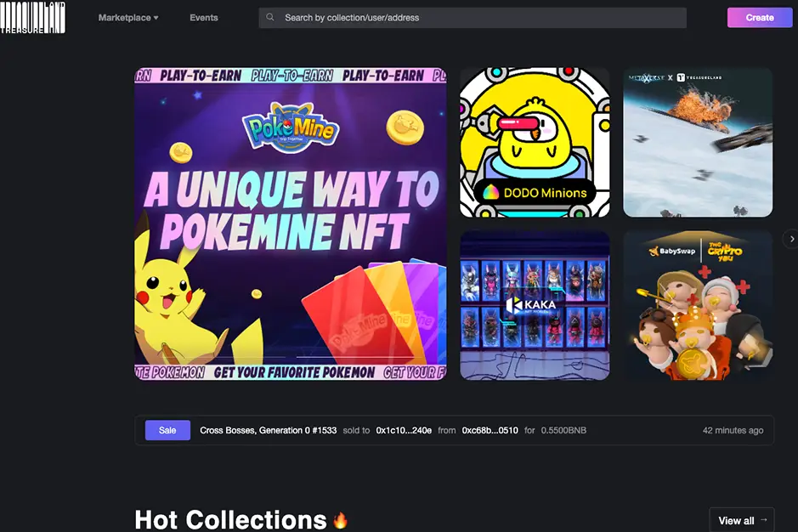Open Cross Bosses, Generation 0 #1533 link
Screen dimensions: 798x532
(x=269, y=430)
